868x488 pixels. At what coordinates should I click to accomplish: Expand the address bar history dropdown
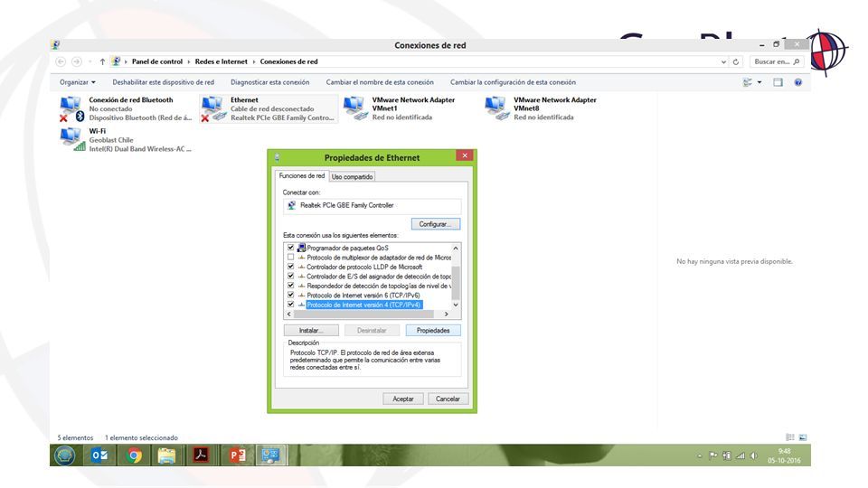[723, 61]
